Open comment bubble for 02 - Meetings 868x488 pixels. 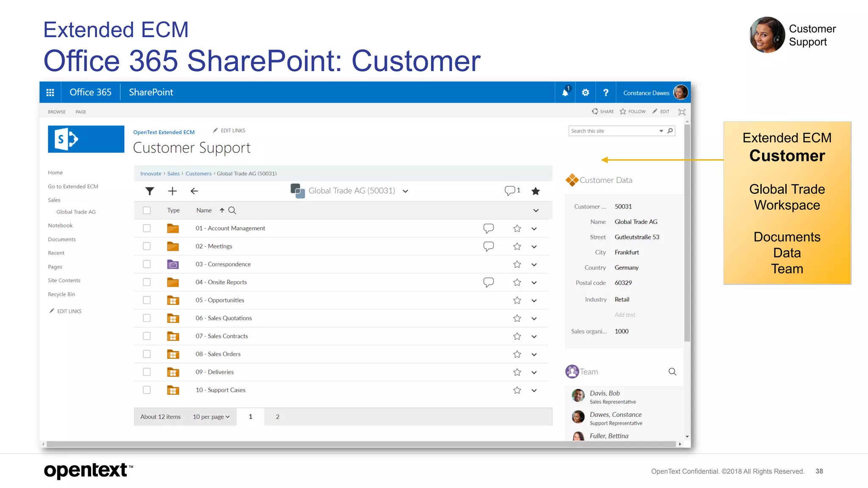(x=488, y=246)
